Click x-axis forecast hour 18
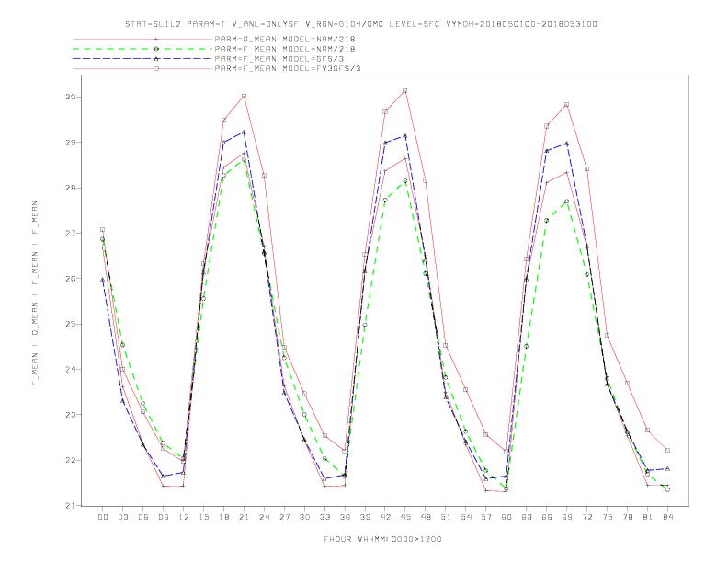The width and height of the screenshot is (728, 563). [x=223, y=517]
